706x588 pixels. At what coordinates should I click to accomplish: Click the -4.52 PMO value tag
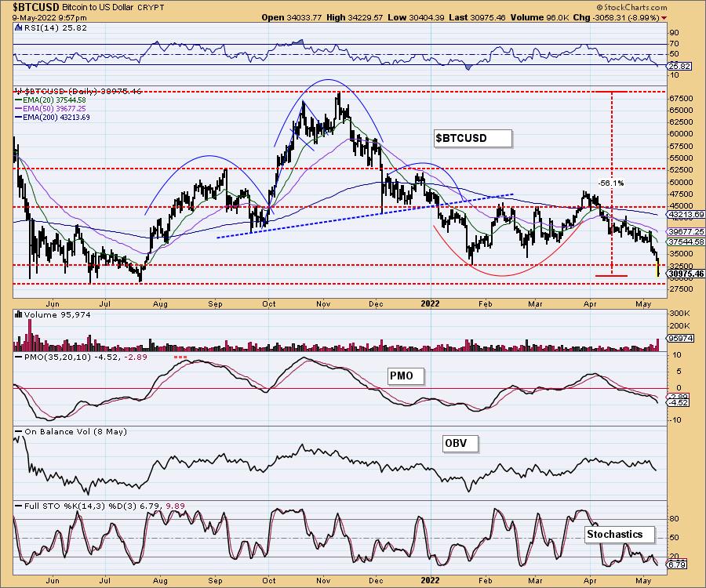click(678, 403)
